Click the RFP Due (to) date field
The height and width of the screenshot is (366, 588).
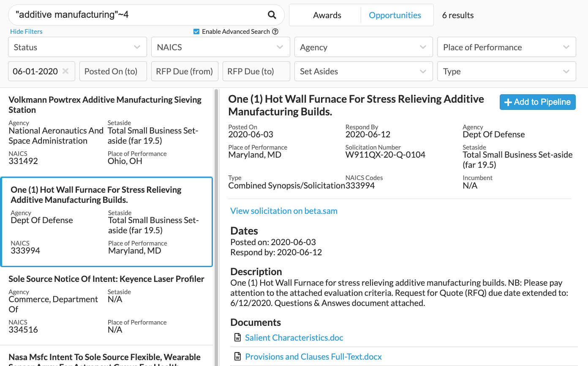pyautogui.click(x=256, y=71)
